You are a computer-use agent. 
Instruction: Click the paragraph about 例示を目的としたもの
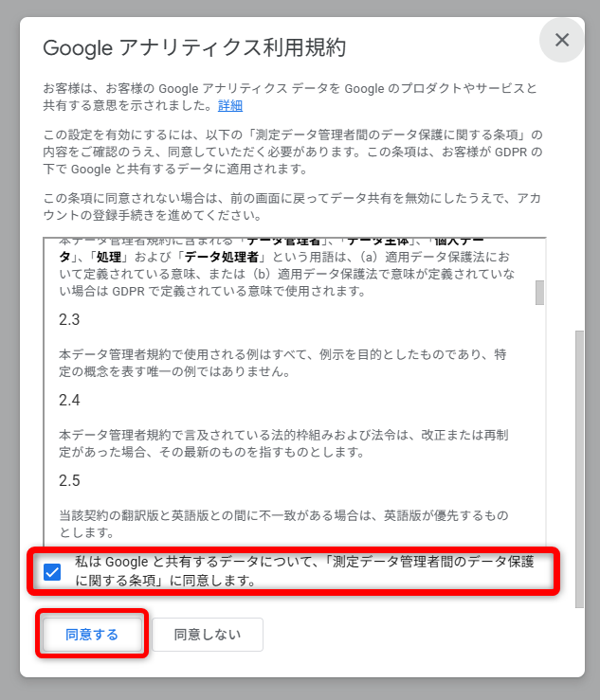(x=282, y=363)
